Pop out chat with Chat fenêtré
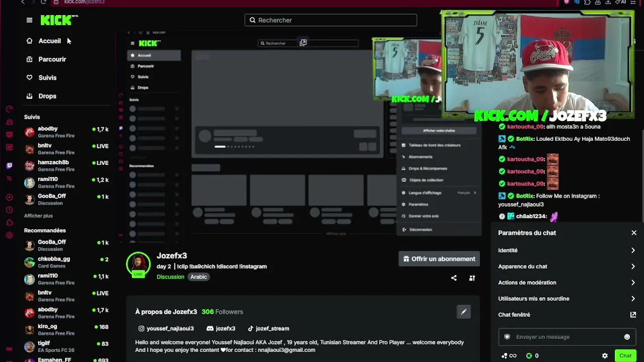This screenshot has width=644, height=362. pyautogui.click(x=567, y=315)
